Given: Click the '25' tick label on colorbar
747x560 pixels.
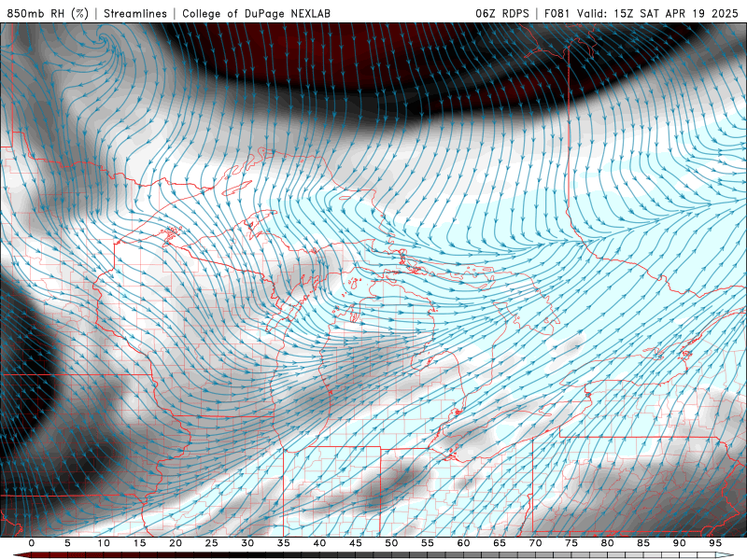Looking at the screenshot, I should click(x=212, y=543).
